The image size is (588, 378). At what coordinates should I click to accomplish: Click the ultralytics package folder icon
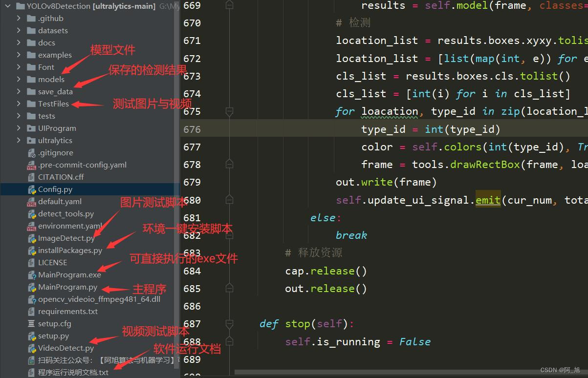click(31, 141)
